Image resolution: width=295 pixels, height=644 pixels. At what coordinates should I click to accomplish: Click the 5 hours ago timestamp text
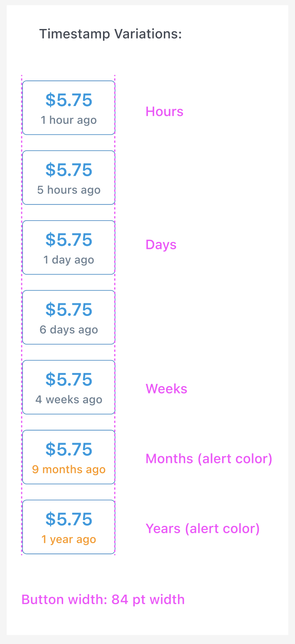(69, 190)
